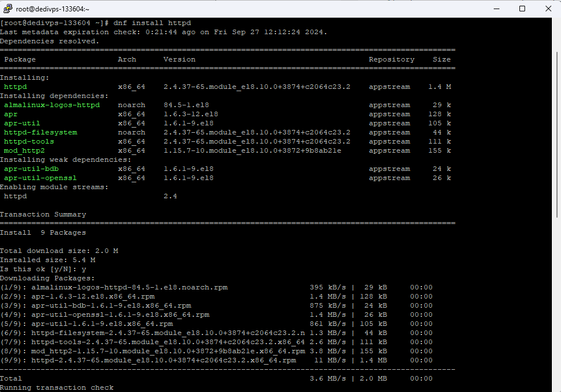Click the 'almalinux-logos-httpd' package name in table
This screenshot has width=561, height=392.
(x=52, y=105)
